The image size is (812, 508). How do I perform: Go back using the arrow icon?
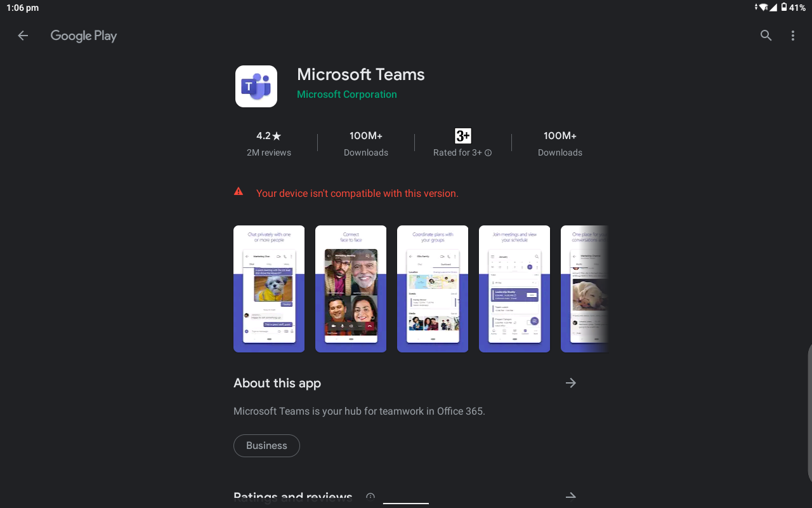tap(23, 36)
